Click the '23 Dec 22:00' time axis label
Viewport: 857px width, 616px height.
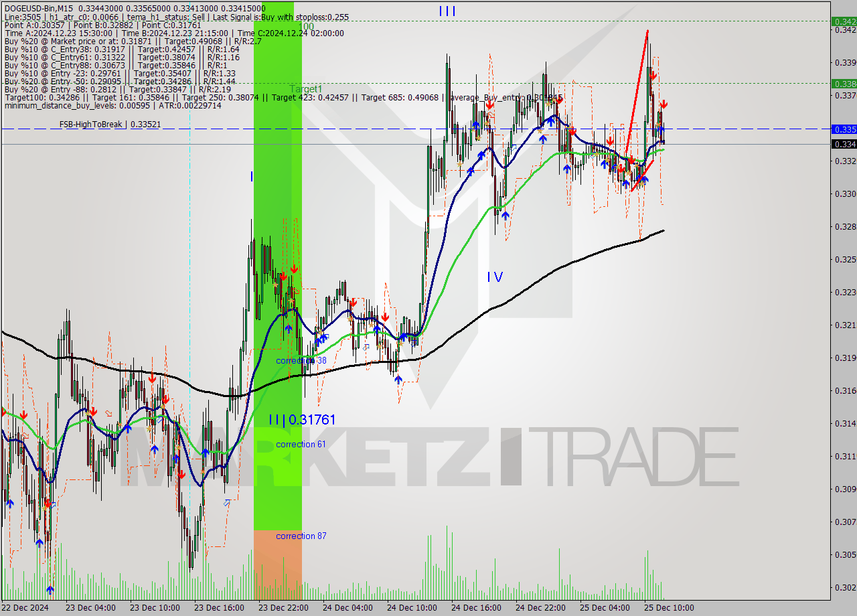click(x=284, y=608)
